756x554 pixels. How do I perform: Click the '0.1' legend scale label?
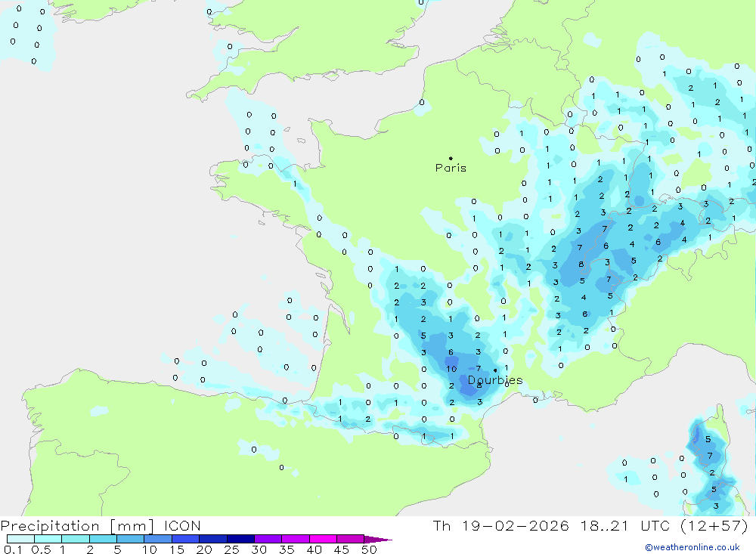click(x=13, y=549)
